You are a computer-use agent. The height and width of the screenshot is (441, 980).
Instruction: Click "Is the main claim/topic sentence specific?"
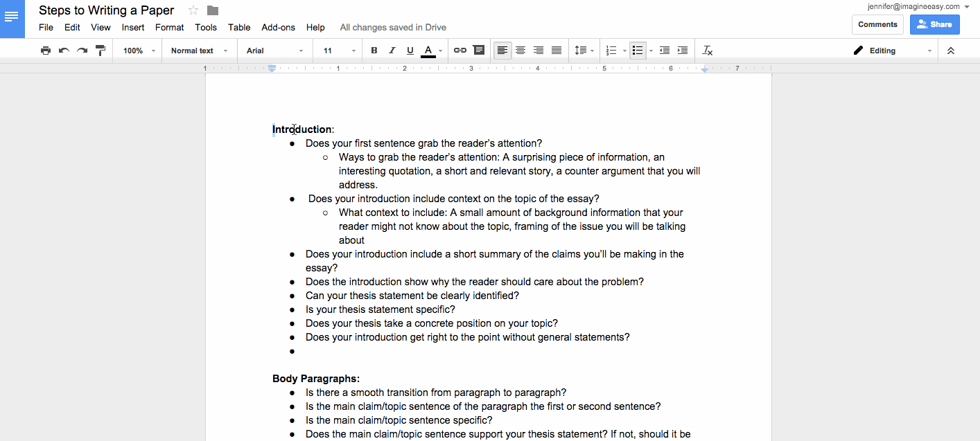pos(399,420)
